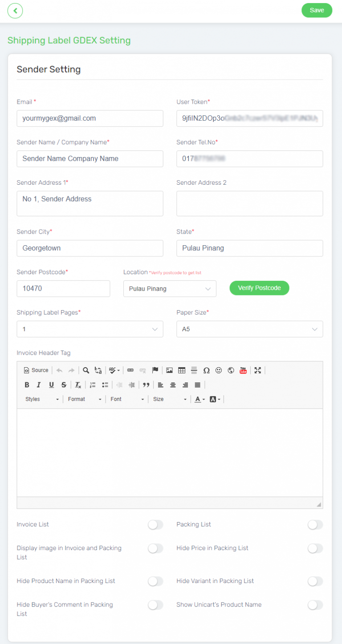Turn on Hide Price in Packing List
This screenshot has height=644, width=342.
pos(315,548)
